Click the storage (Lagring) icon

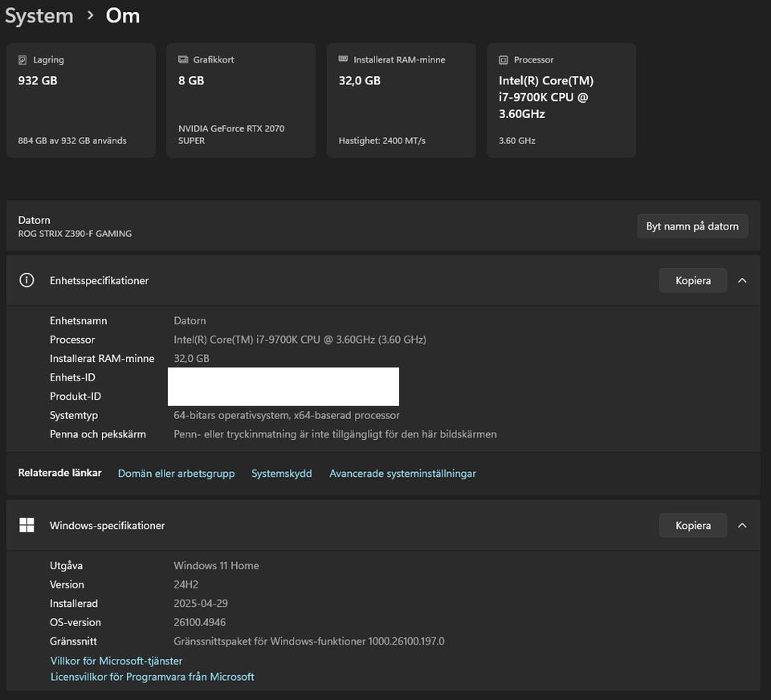point(22,59)
